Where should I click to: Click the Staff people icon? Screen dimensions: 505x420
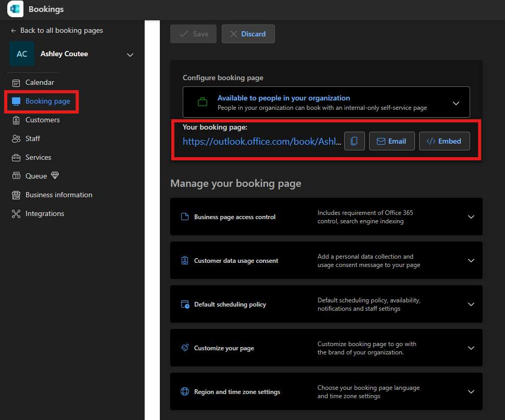point(16,139)
